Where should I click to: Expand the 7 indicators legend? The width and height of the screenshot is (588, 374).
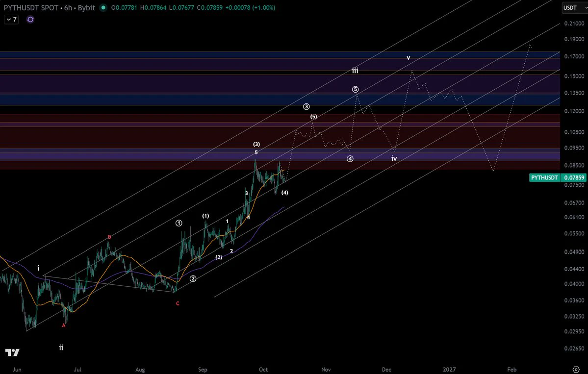(x=11, y=20)
